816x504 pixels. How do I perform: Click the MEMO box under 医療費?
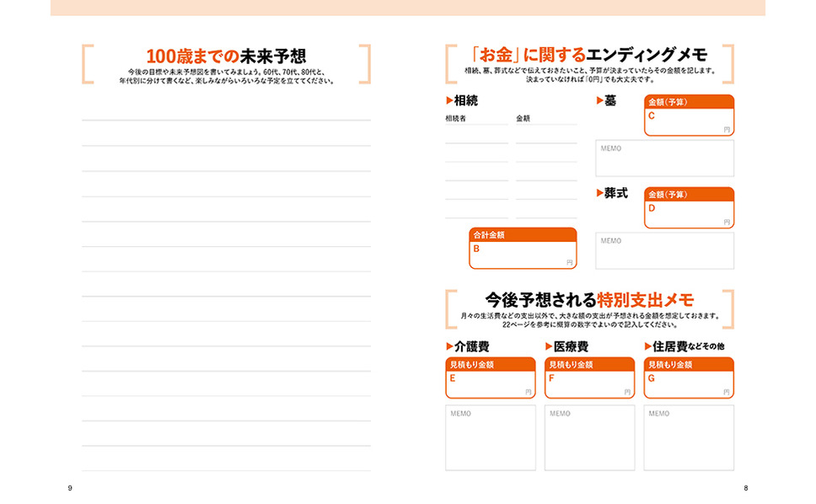(589, 438)
